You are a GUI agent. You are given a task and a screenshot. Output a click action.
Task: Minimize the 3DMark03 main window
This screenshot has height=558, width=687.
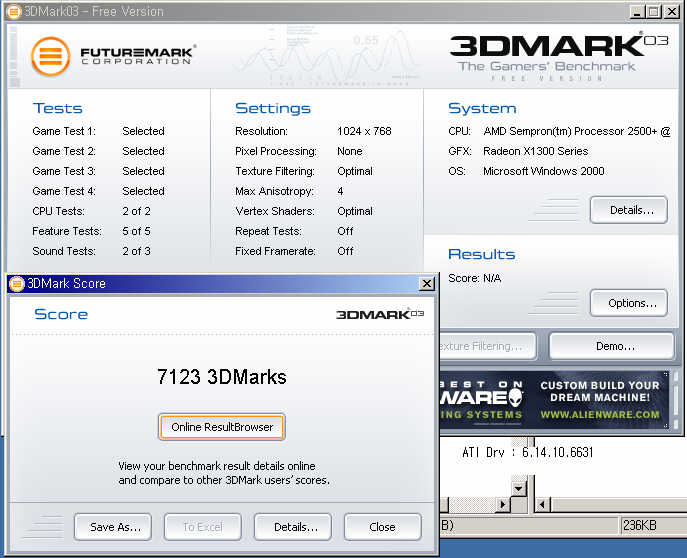(x=637, y=12)
